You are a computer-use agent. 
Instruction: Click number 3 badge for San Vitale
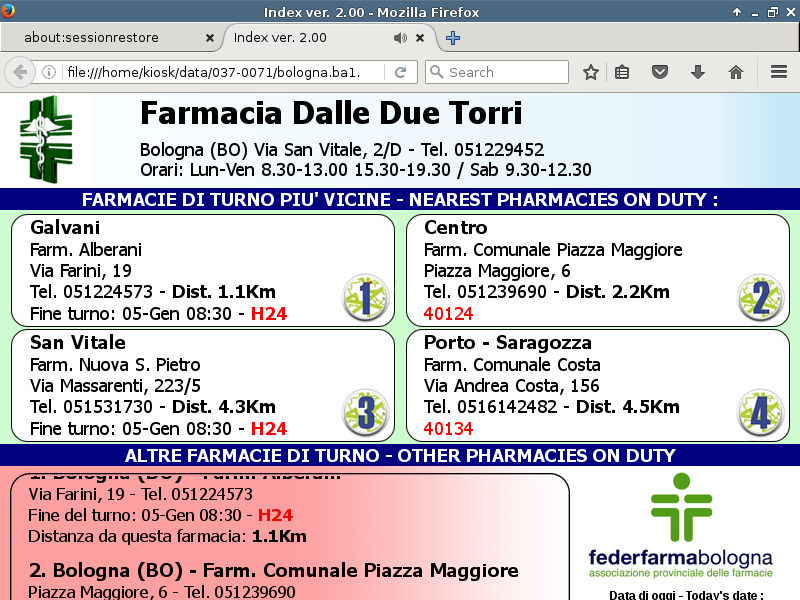click(365, 413)
